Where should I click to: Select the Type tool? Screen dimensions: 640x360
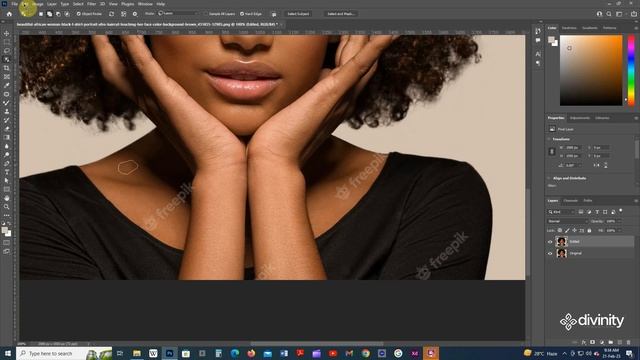coord(7,172)
